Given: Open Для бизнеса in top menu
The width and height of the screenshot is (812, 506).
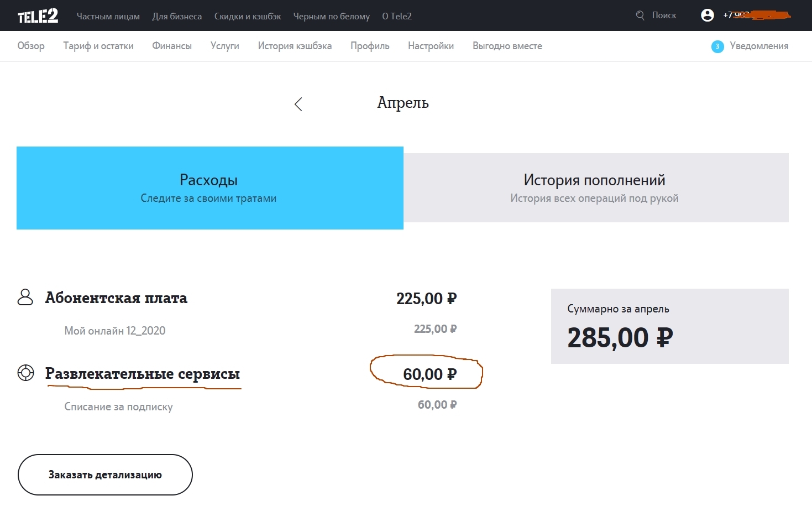Looking at the screenshot, I should (177, 16).
